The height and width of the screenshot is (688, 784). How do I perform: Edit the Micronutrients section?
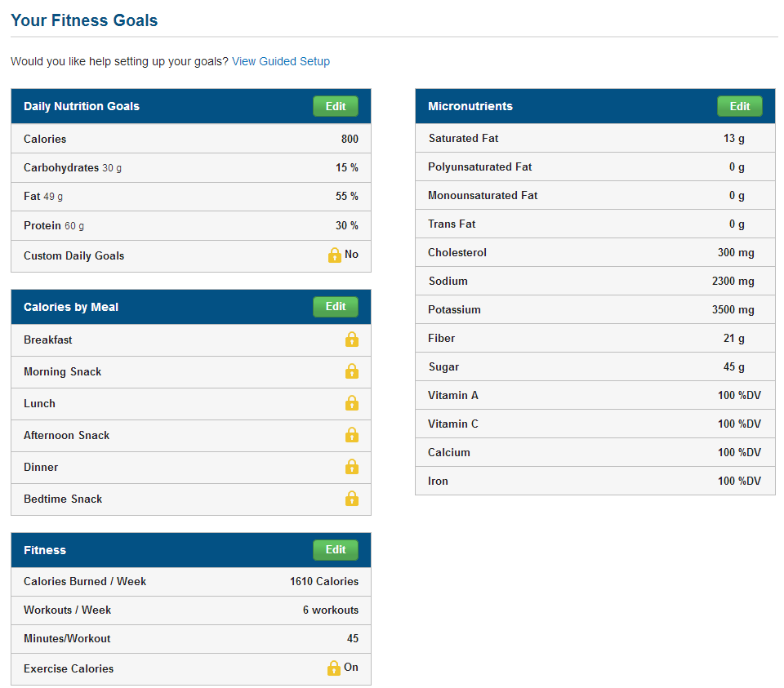pyautogui.click(x=740, y=106)
